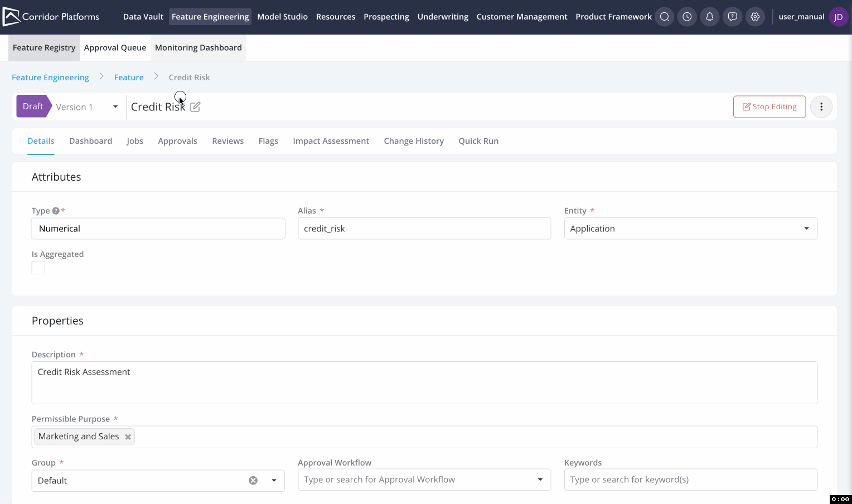Click into the Keywords search field
Screen dimensions: 852x504
point(690,480)
